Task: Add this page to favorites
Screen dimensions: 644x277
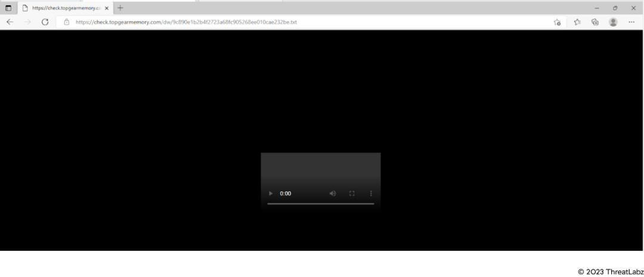Action: [x=557, y=22]
